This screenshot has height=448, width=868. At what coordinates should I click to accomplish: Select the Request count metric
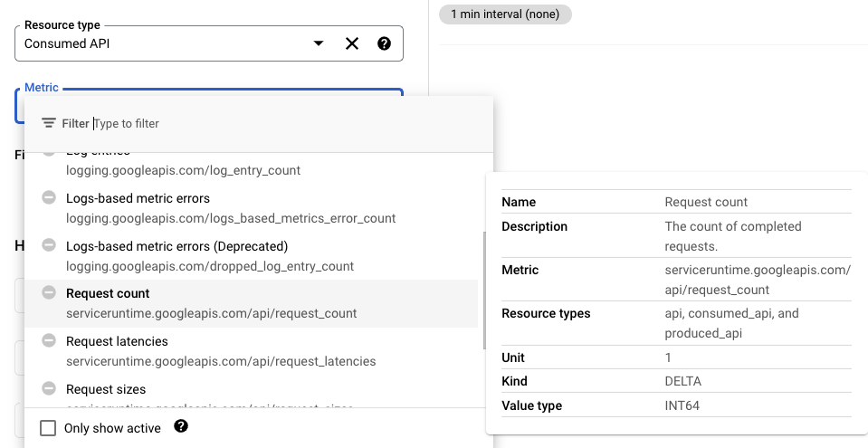point(211,303)
